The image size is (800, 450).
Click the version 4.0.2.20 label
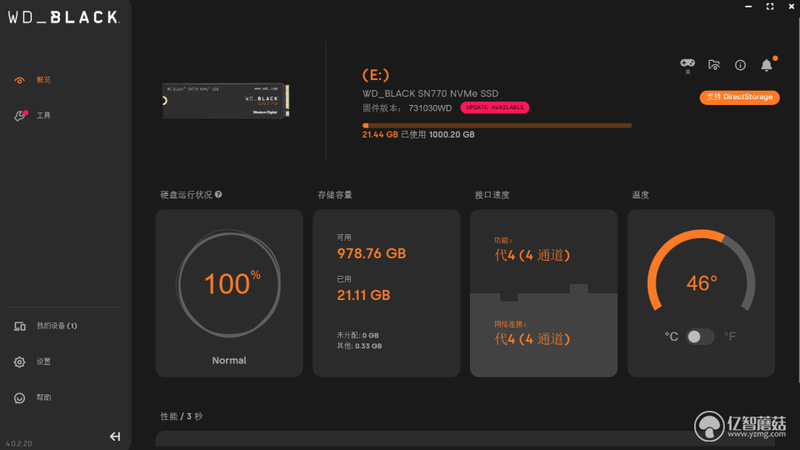[x=19, y=443]
